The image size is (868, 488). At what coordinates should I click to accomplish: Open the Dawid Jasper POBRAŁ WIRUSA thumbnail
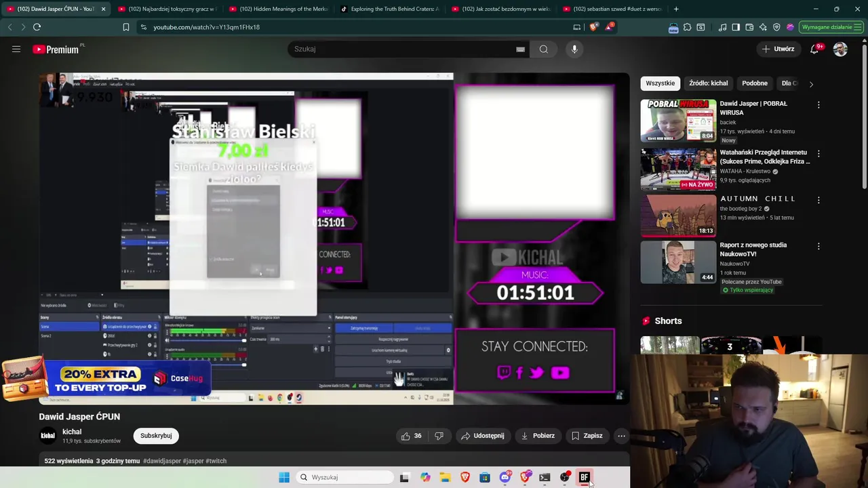pos(678,120)
